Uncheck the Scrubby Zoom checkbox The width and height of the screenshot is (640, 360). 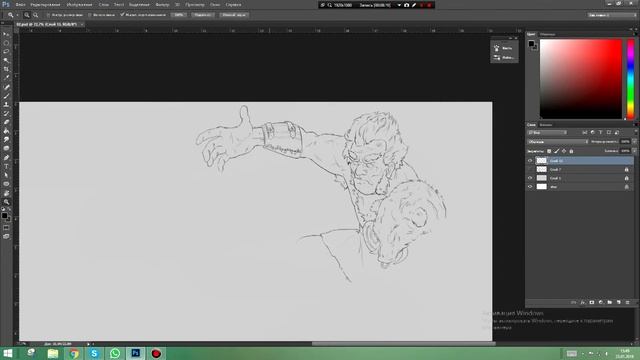pos(122,15)
